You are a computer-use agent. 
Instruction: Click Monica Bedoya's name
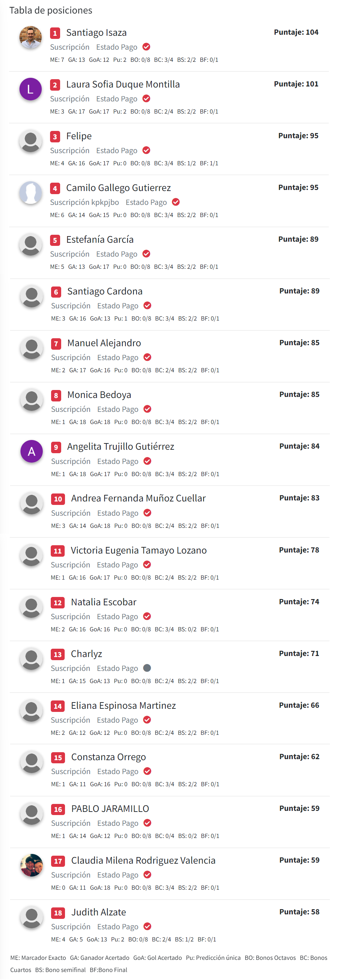(99, 395)
